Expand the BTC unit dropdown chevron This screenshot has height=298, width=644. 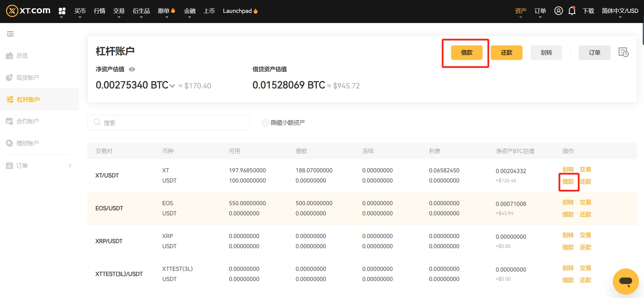172,86
